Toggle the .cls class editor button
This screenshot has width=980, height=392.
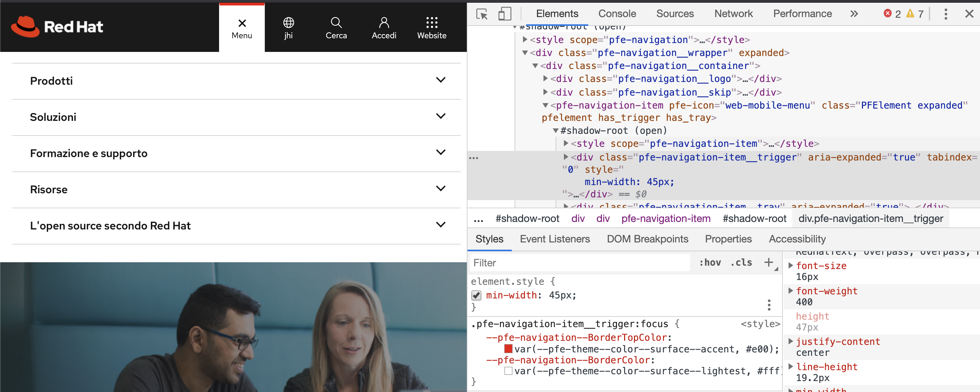click(741, 263)
